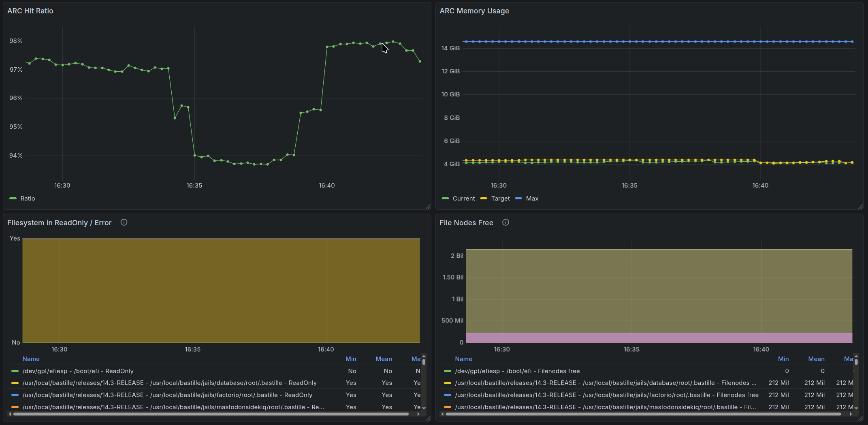This screenshot has width=868, height=425.
Task: Toggle the Max series in ARC Memory legend
Action: click(x=532, y=199)
